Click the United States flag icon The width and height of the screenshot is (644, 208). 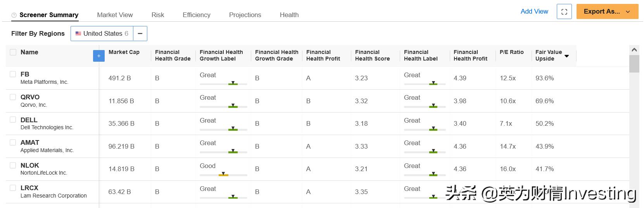pyautogui.click(x=78, y=33)
